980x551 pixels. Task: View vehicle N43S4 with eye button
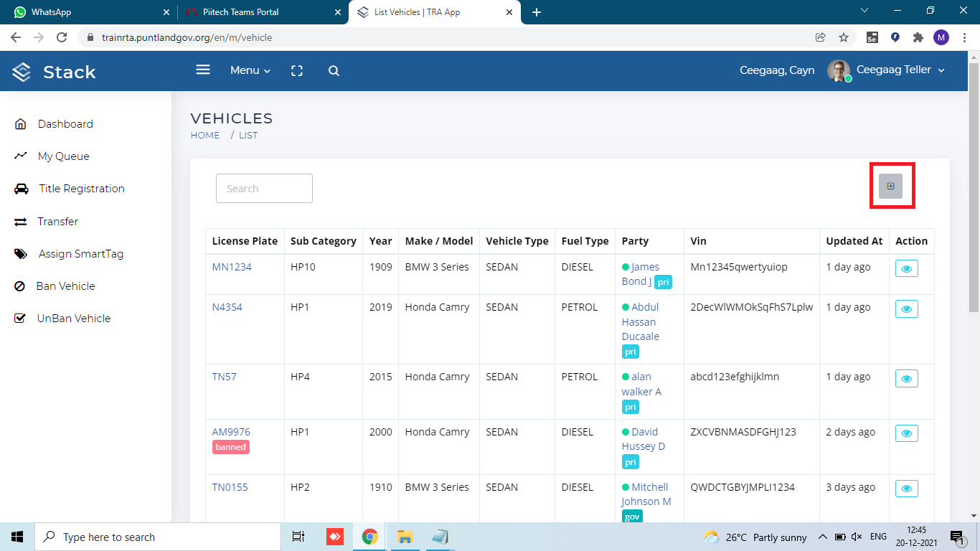coord(907,309)
